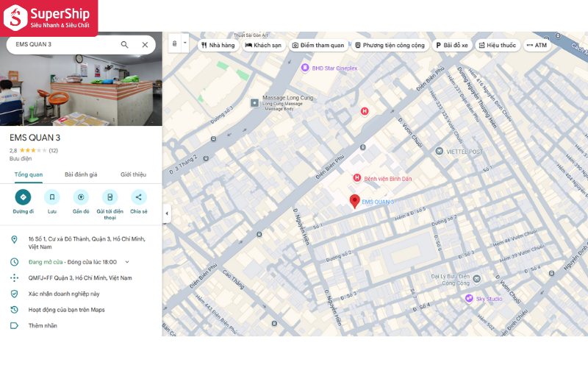Screen dimensions: 588x368
Task: Click the Lưu bookmark icon
Action: point(52,197)
